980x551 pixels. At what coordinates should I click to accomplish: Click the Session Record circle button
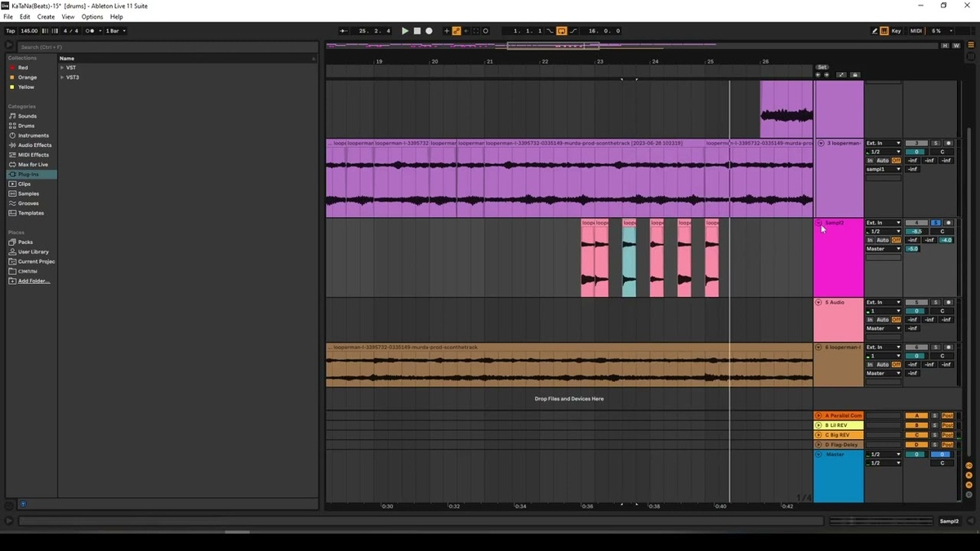click(x=486, y=31)
